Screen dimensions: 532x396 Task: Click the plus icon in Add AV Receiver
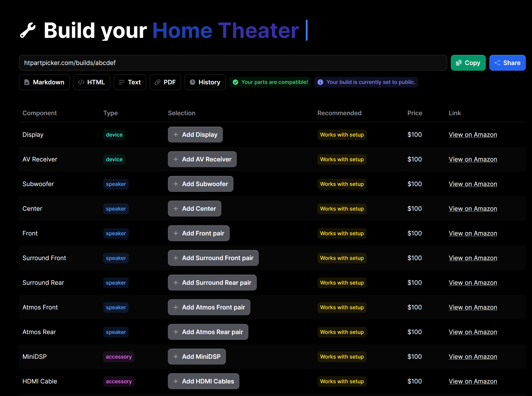click(176, 159)
